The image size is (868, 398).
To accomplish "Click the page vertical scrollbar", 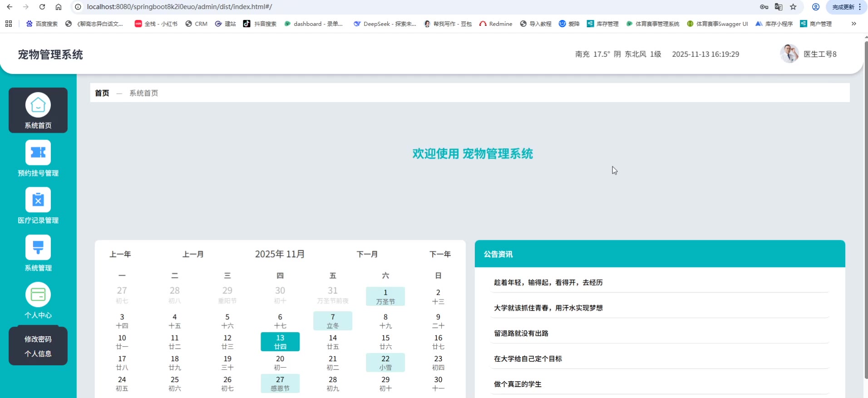I will click(866, 209).
